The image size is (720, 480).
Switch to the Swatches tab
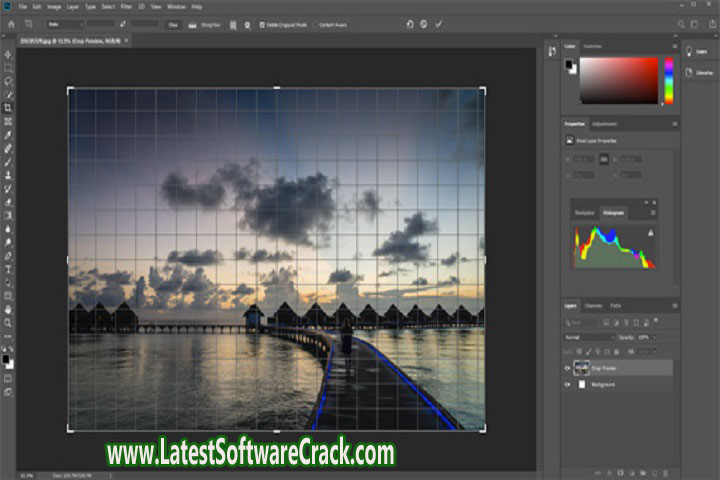tap(592, 46)
